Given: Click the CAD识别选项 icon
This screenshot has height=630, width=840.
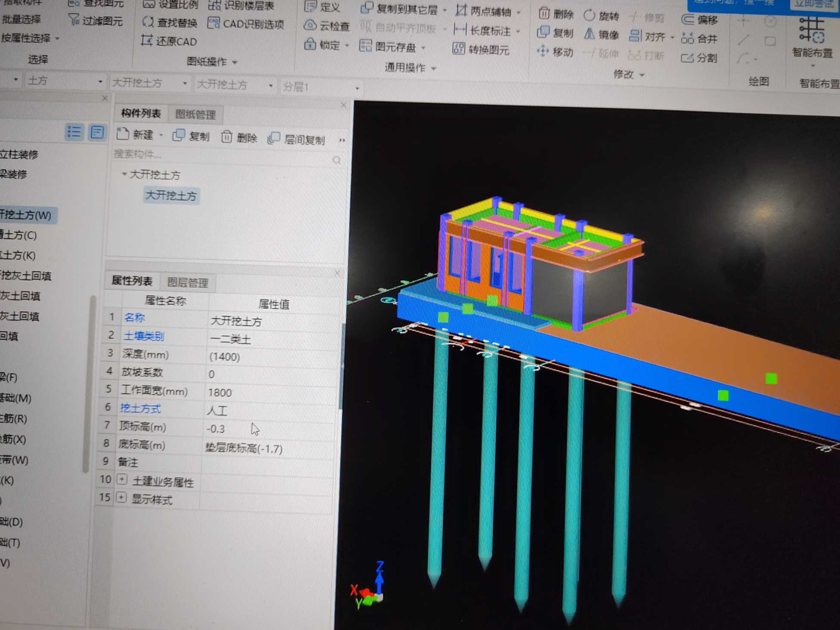Looking at the screenshot, I should tap(213, 23).
